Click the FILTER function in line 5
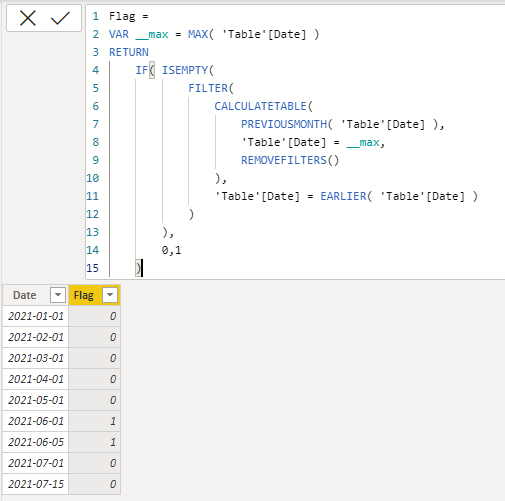Viewport: 505px width, 501px height. click(208, 88)
